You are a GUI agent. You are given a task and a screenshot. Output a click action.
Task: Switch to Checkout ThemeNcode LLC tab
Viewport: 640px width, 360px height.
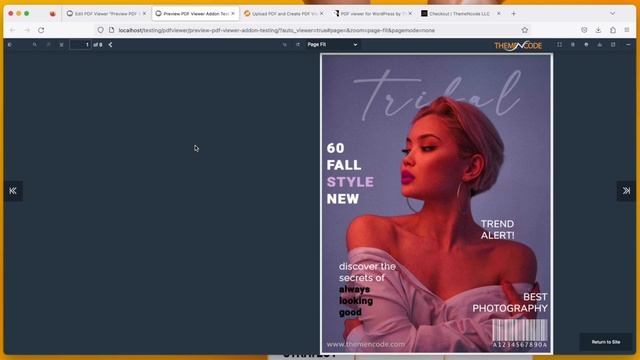[461, 13]
